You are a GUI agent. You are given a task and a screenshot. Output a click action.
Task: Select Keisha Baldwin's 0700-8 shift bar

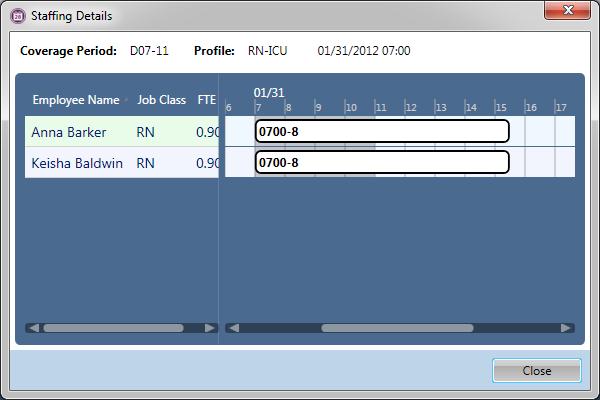(382, 162)
